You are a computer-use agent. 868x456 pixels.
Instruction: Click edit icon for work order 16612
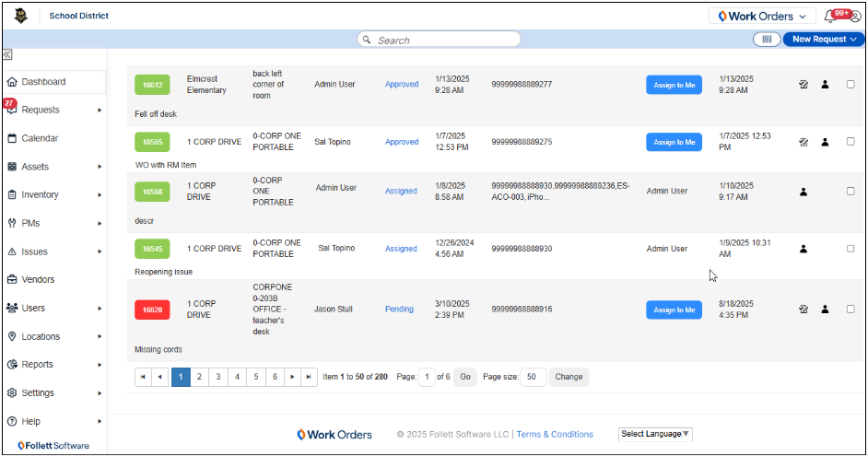(803, 85)
